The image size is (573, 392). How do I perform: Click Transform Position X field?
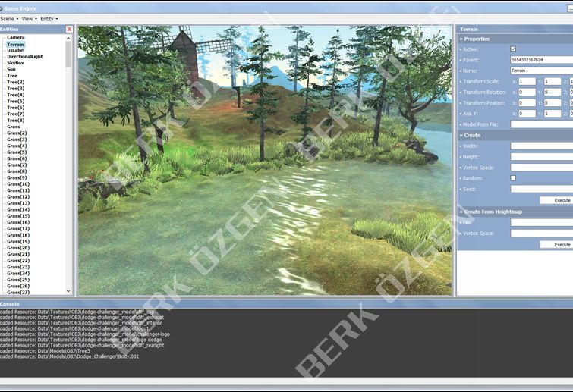click(x=527, y=103)
